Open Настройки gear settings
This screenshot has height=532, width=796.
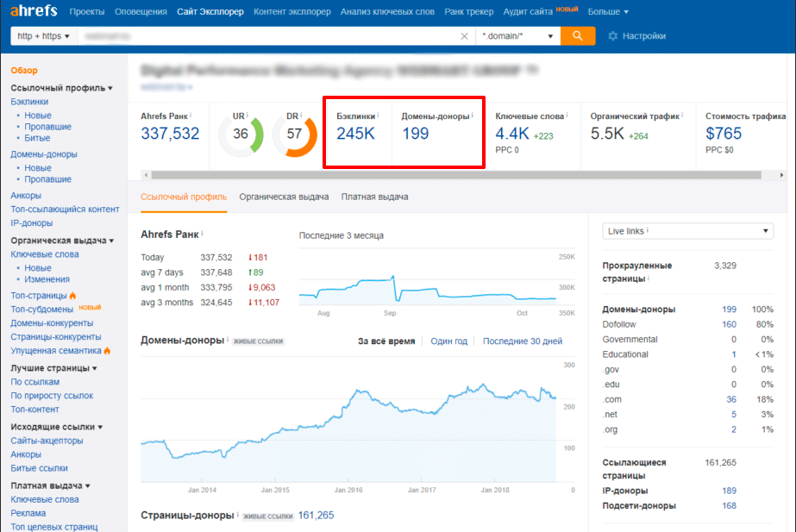(x=636, y=36)
